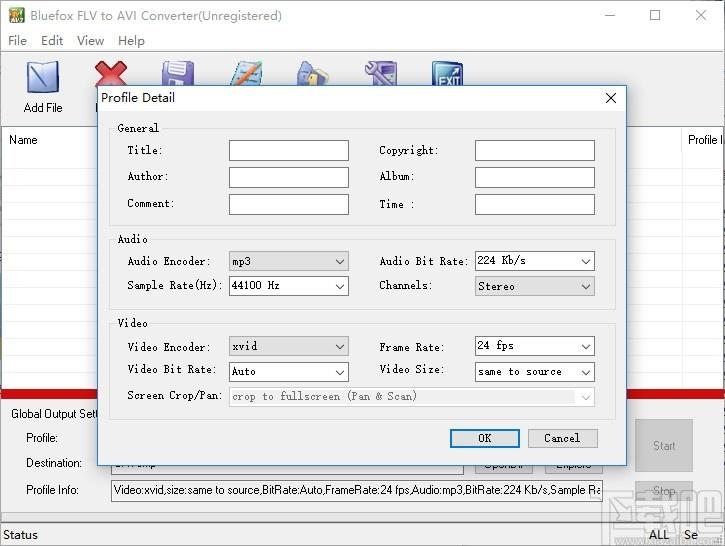Image resolution: width=725 pixels, height=546 pixels.
Task: Click the Status label in the status bar
Action: (x=20, y=535)
